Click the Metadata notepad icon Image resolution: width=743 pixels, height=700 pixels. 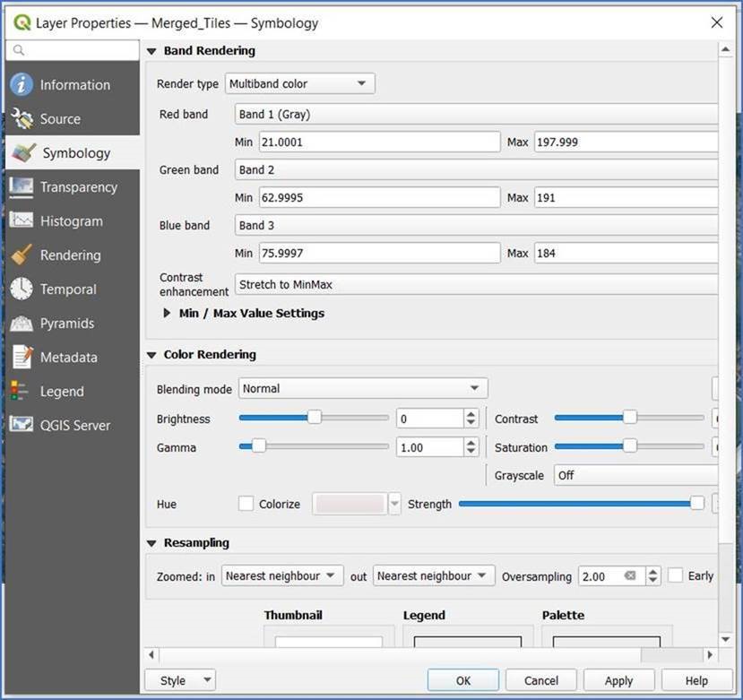tap(22, 357)
